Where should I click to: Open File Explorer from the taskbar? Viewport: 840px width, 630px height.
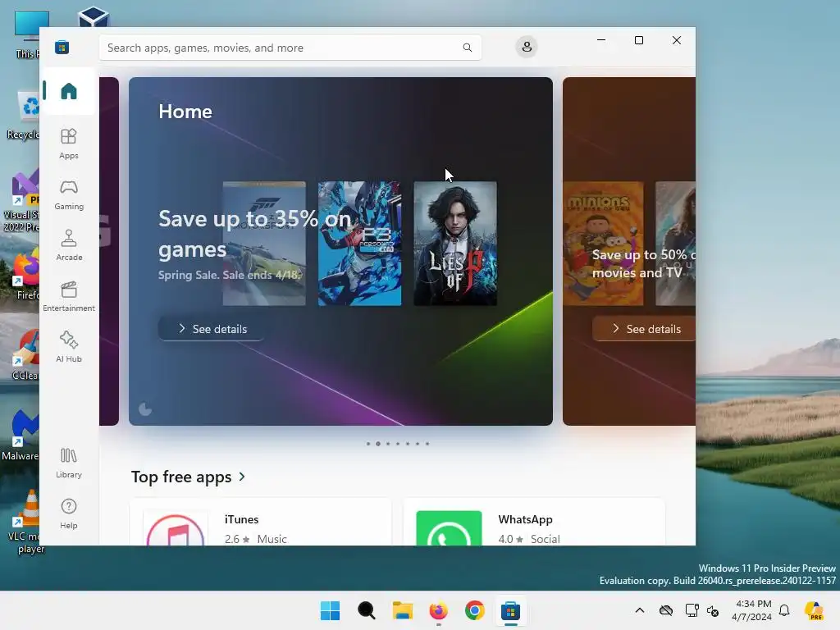(x=402, y=610)
